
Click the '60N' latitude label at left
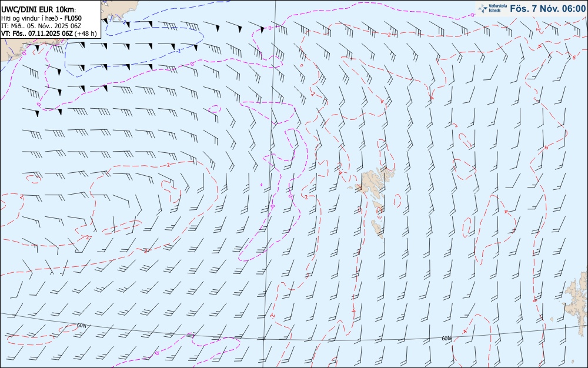coord(81,326)
